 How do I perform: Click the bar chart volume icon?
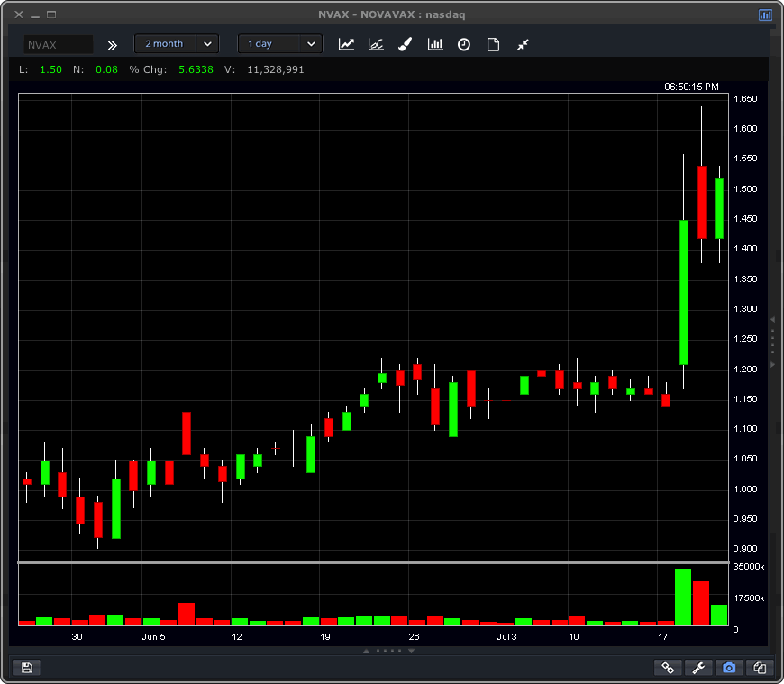pos(435,44)
